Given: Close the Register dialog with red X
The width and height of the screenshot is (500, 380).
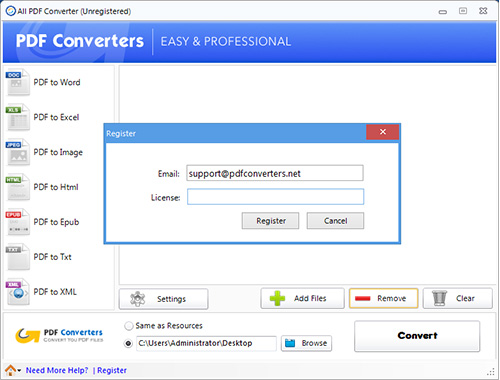Looking at the screenshot, I should pyautogui.click(x=383, y=132).
